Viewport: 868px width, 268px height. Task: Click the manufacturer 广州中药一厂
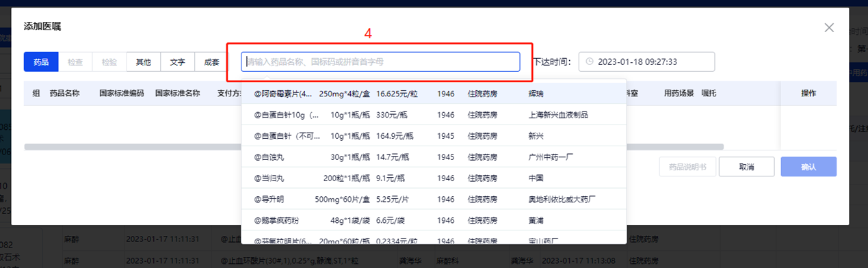(x=551, y=157)
